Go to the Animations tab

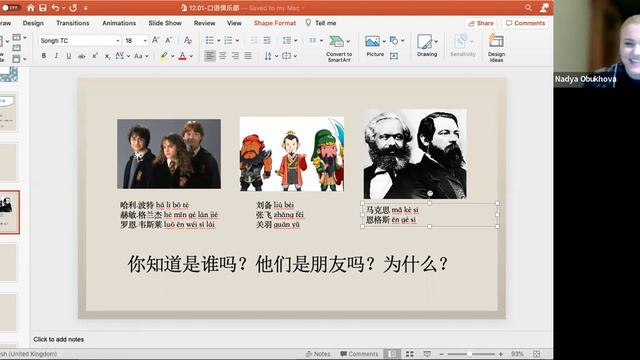tap(119, 23)
